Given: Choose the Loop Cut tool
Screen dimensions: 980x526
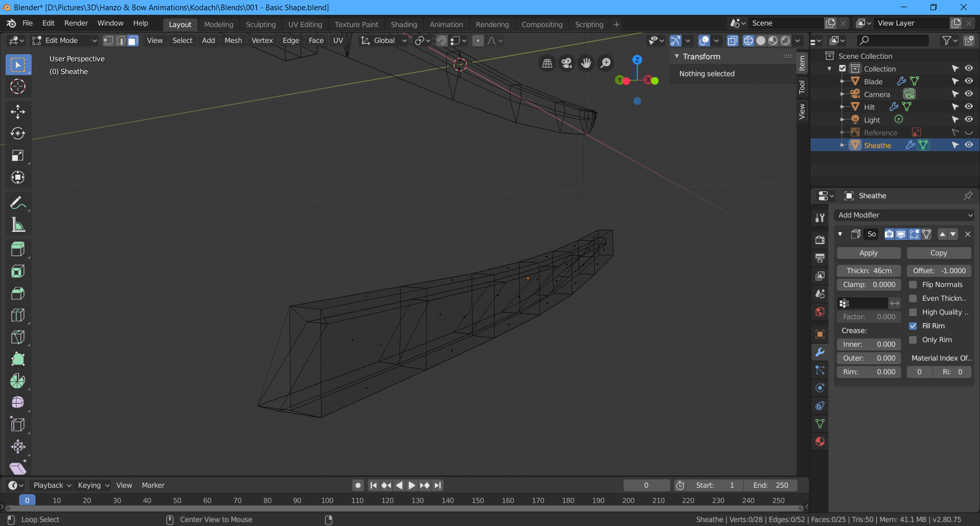Looking at the screenshot, I should (18, 315).
